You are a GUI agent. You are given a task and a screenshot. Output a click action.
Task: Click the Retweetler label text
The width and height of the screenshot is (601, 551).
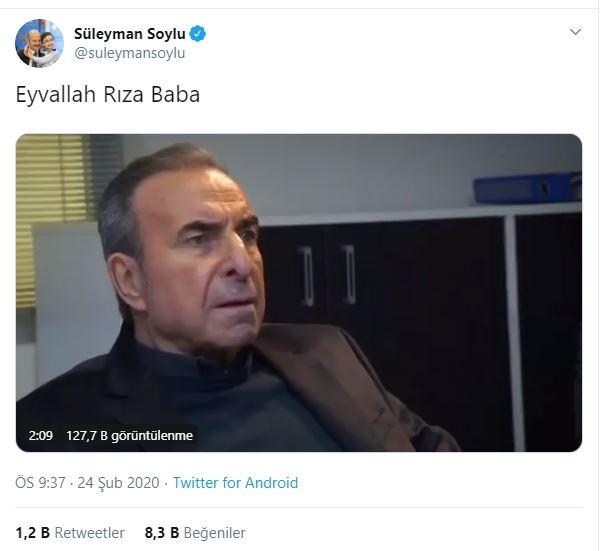(x=90, y=533)
